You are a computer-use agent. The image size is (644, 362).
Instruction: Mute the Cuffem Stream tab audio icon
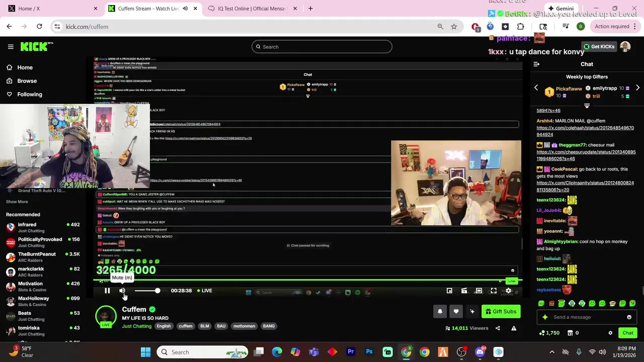coord(185,9)
